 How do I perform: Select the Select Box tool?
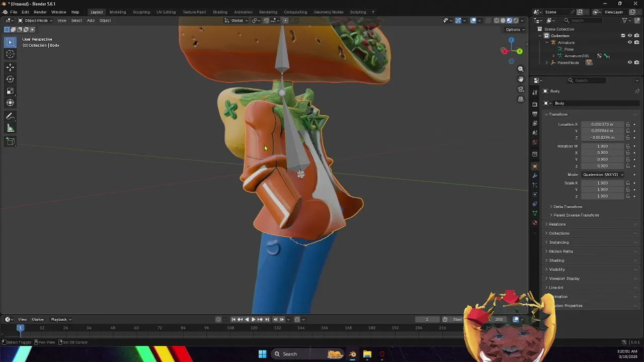[10, 42]
